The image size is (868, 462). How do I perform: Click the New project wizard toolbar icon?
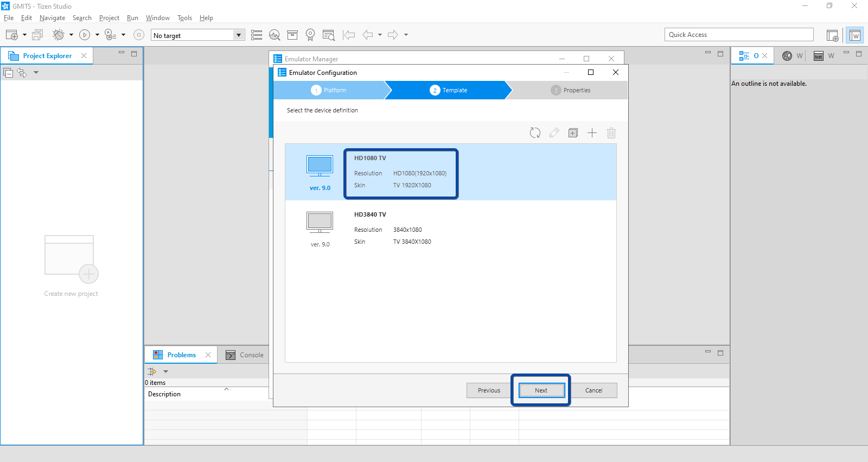point(11,35)
